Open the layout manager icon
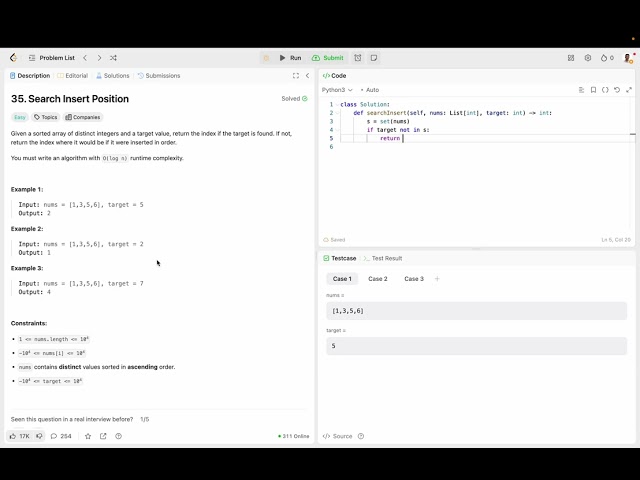 coord(571,58)
